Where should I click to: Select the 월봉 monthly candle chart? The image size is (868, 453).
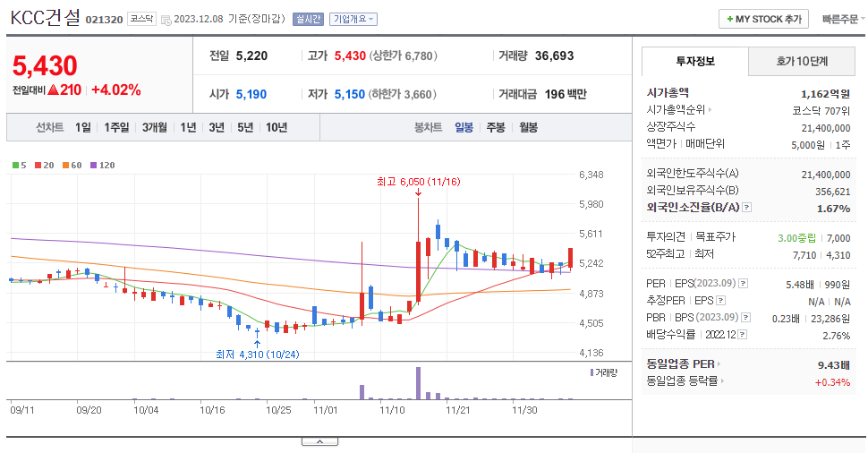(x=528, y=127)
